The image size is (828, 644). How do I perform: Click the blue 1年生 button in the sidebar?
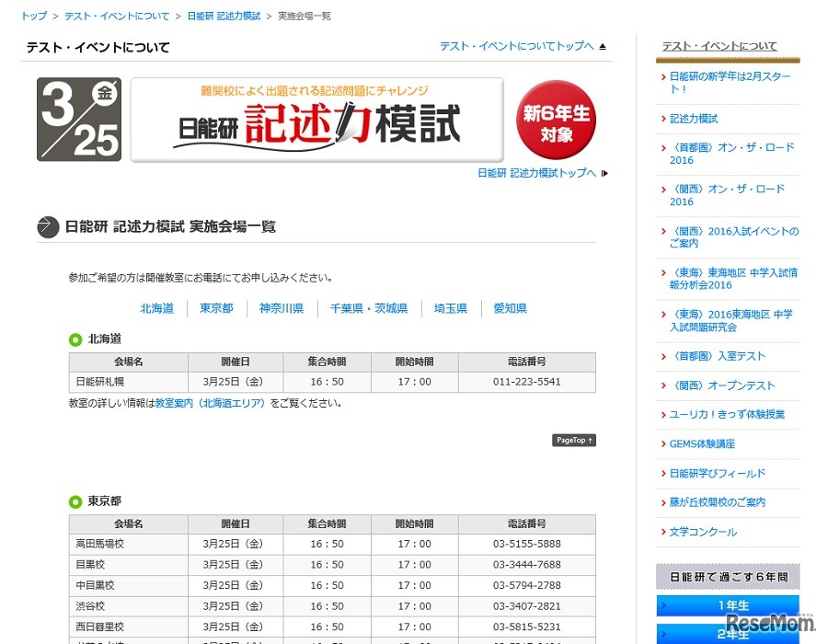[727, 604]
